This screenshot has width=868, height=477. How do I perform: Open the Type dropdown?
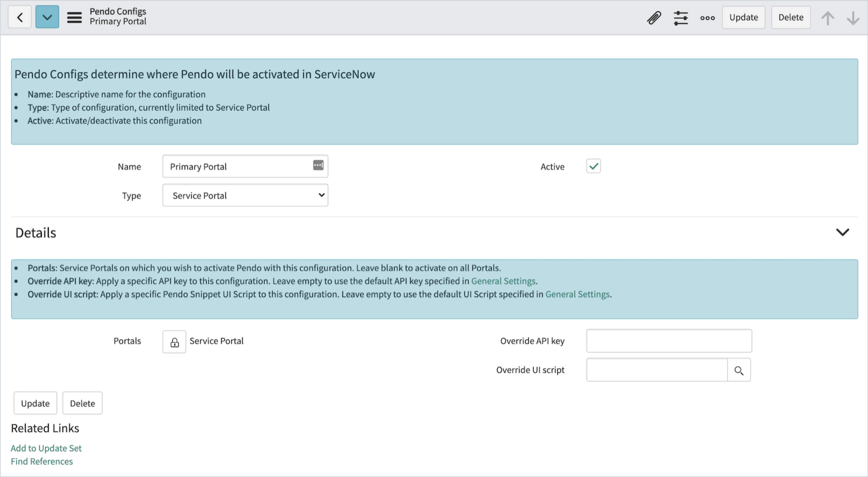coord(245,195)
